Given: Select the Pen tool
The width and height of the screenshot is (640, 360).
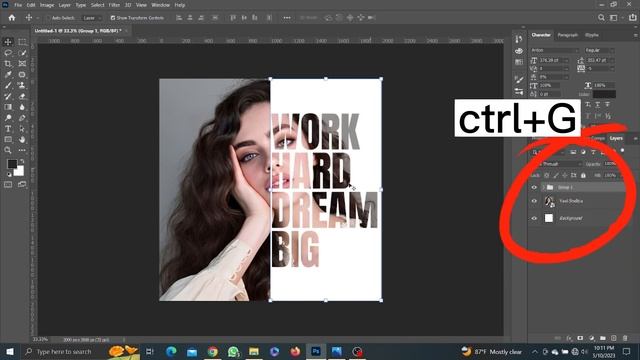Looking at the screenshot, I should pyautogui.click(x=22, y=118).
